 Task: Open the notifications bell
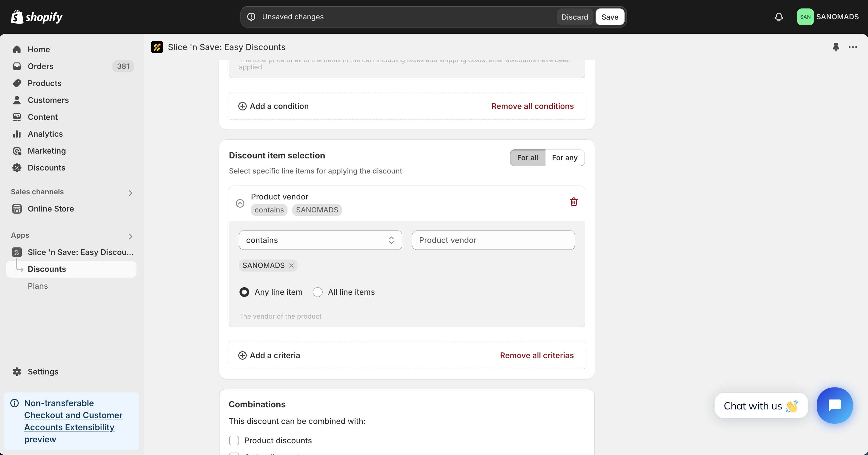[x=779, y=17]
